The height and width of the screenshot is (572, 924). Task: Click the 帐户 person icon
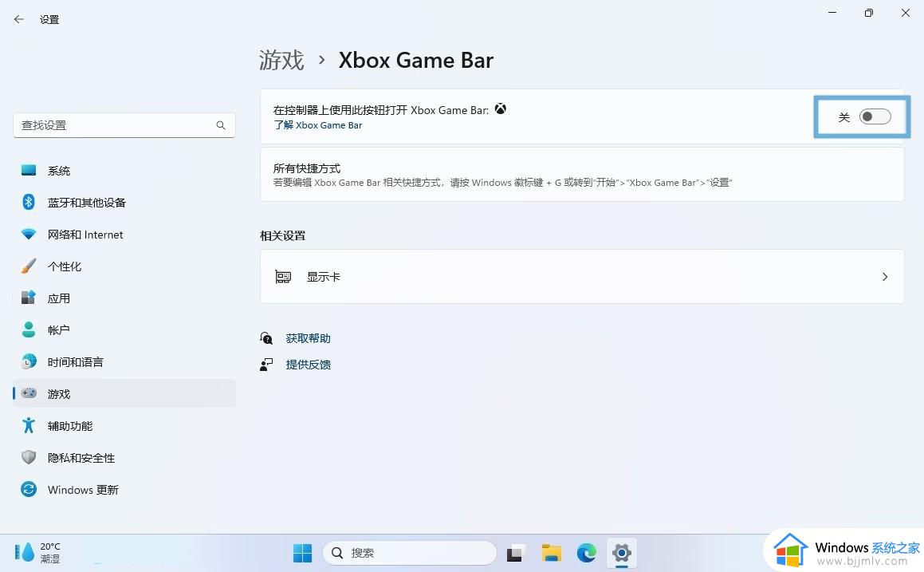[x=28, y=329]
